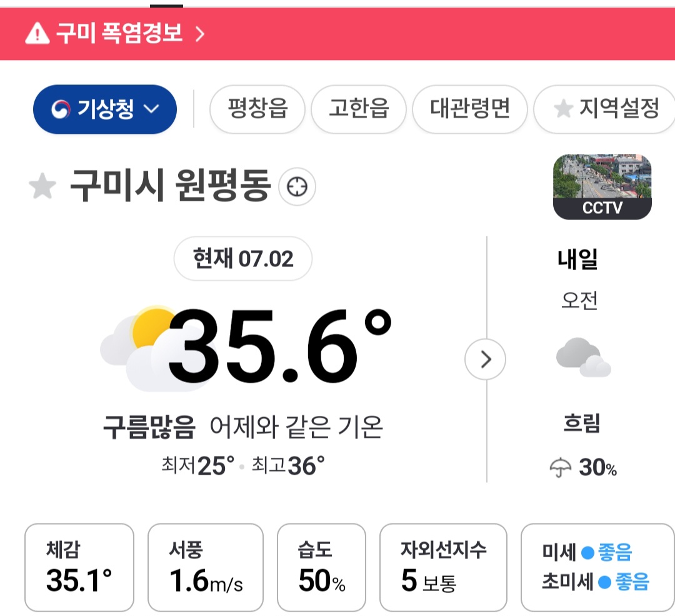This screenshot has width=675, height=616.
Task: Click the warning triangle icon in the red banner
Action: (37, 34)
